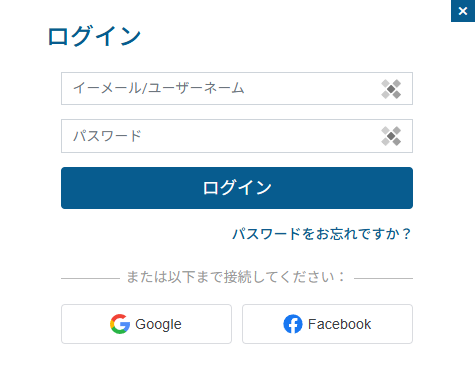The height and width of the screenshot is (369, 475).
Task: Click the "Google" text label
Action: [158, 324]
